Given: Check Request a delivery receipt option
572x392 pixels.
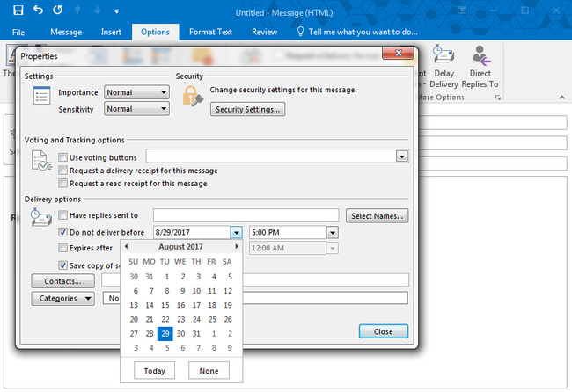Looking at the screenshot, I should [62, 171].
